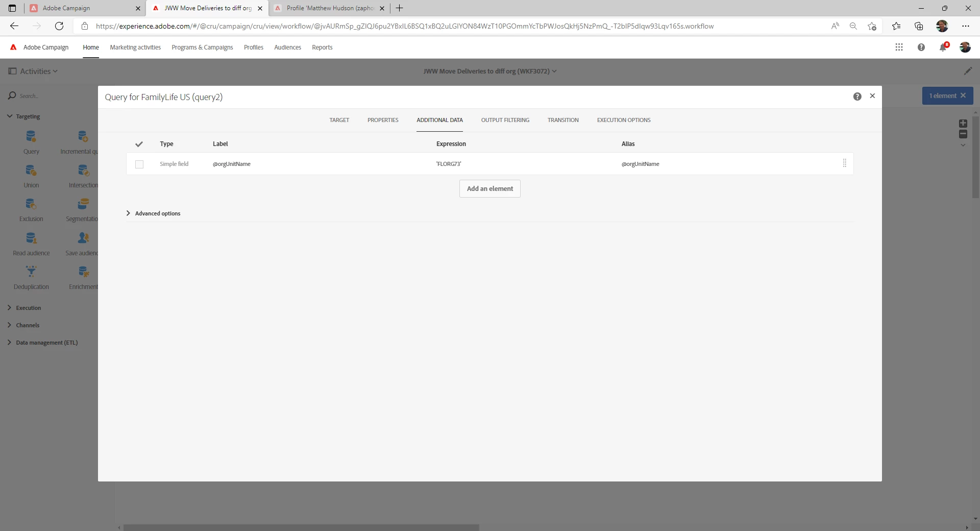Select the Query activity icon
Screen dimensions: 980x531
[x=31, y=136]
